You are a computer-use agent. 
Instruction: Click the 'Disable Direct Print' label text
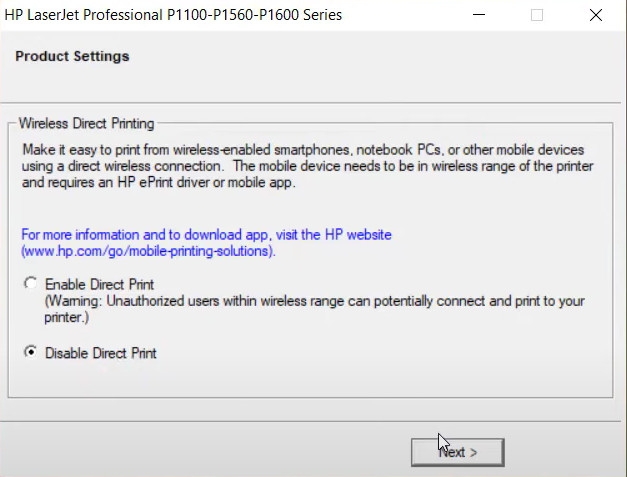click(x=101, y=353)
